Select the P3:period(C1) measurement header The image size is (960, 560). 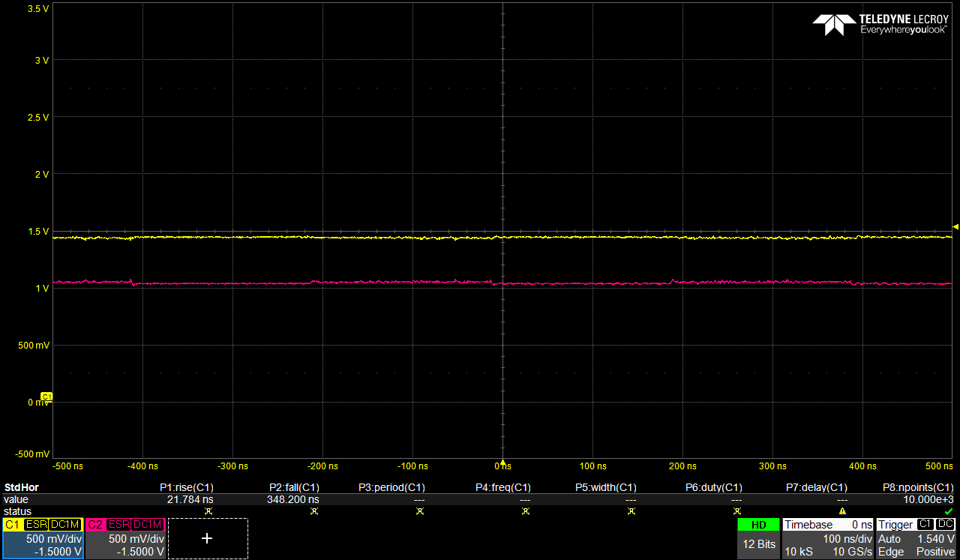coord(392,487)
